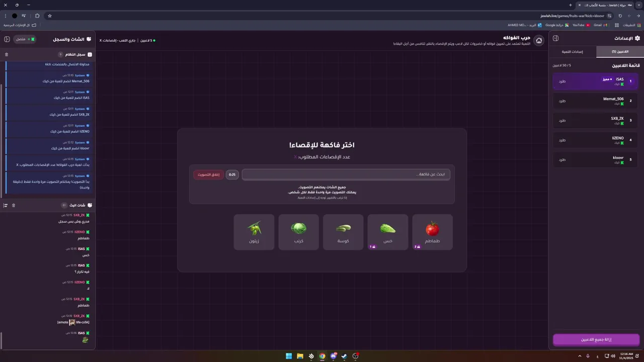Clear the سجل النظام log with trash icon
Viewport: 644px width, 362px height.
click(7, 54)
